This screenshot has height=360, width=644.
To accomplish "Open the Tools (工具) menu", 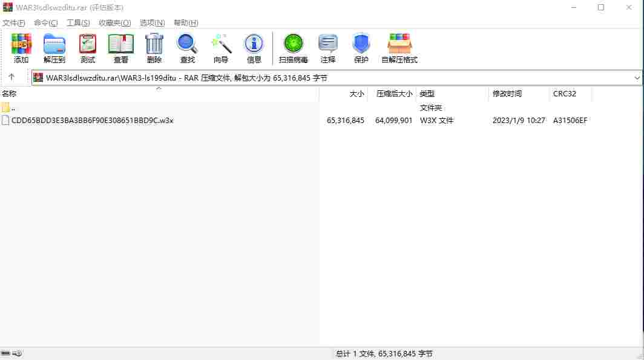I will [x=78, y=22].
